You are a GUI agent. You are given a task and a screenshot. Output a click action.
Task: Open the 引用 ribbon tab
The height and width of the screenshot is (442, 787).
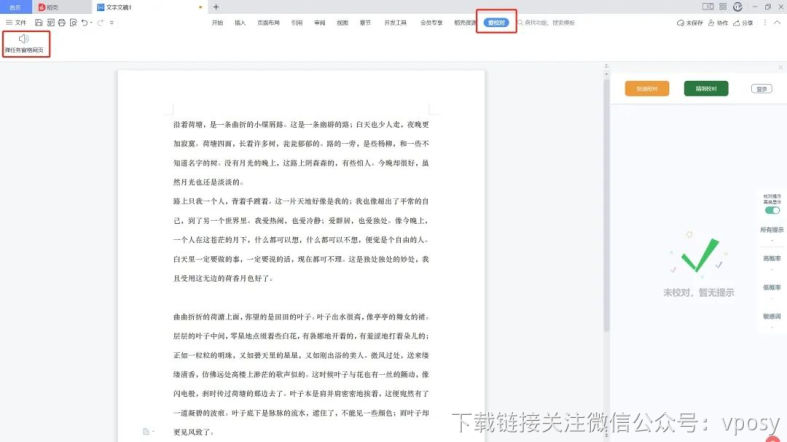tap(297, 23)
